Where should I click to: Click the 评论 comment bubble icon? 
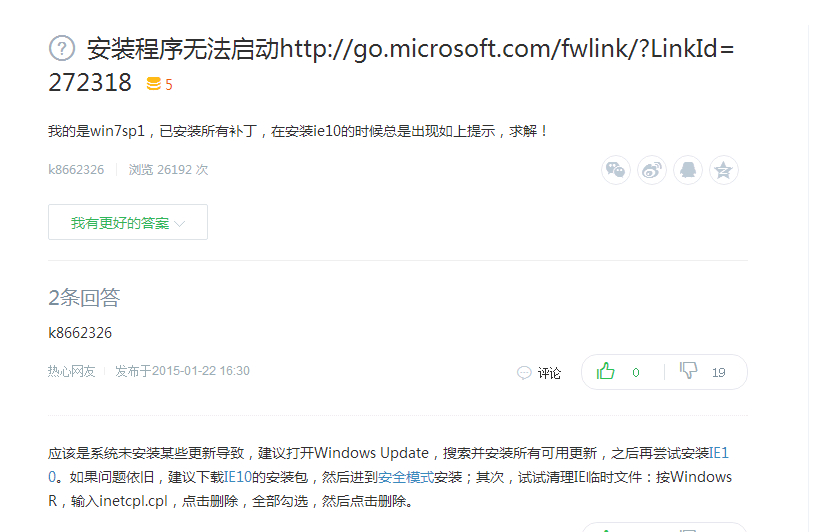[x=524, y=373]
